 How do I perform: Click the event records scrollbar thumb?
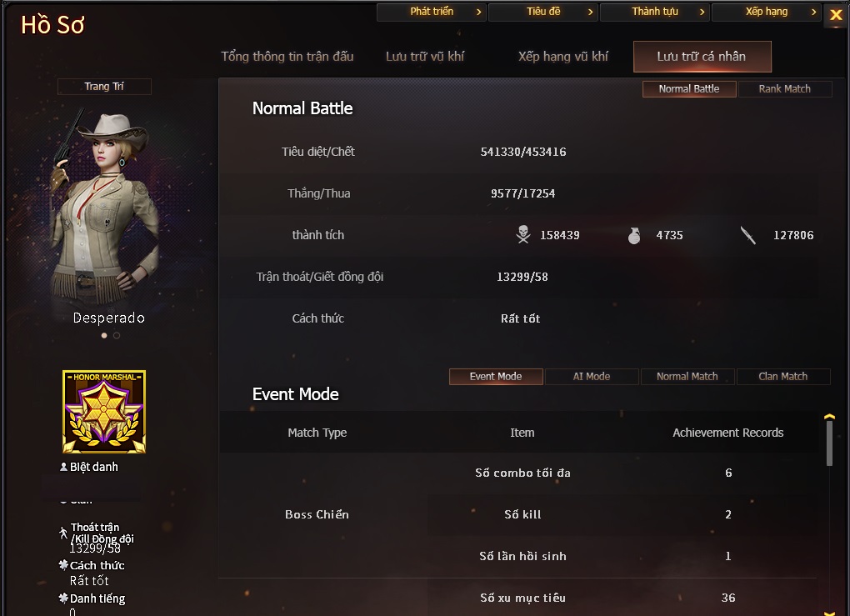[x=829, y=443]
